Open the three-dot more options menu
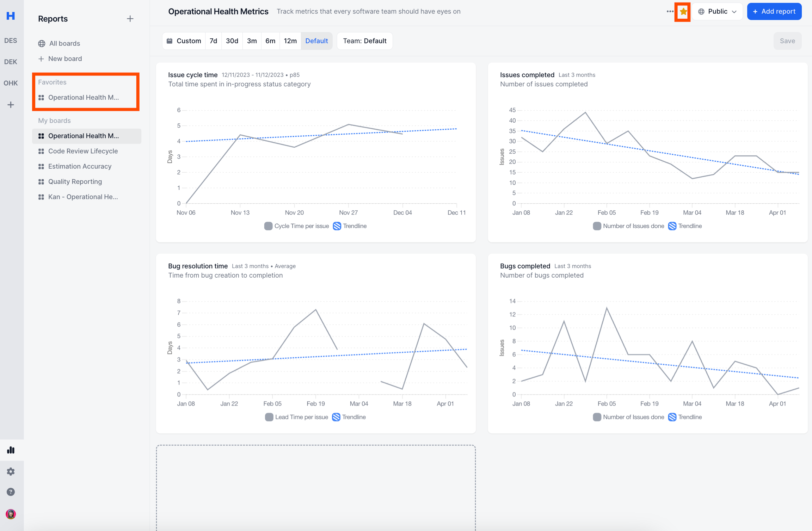 pyautogui.click(x=670, y=12)
